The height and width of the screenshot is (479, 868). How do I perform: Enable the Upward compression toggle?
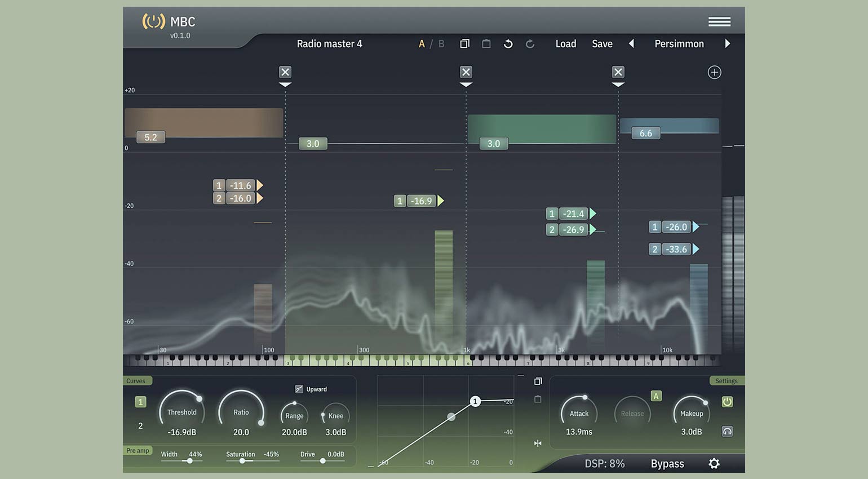click(299, 389)
